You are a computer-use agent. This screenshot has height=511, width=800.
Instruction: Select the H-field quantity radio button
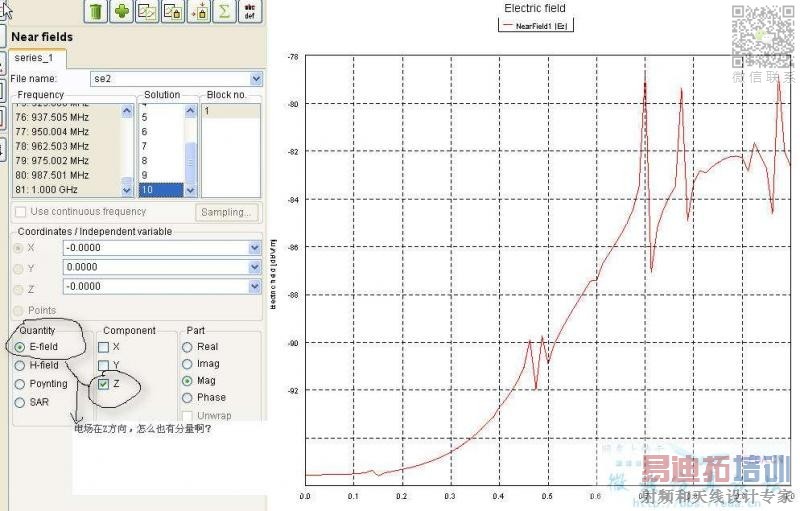[20, 366]
